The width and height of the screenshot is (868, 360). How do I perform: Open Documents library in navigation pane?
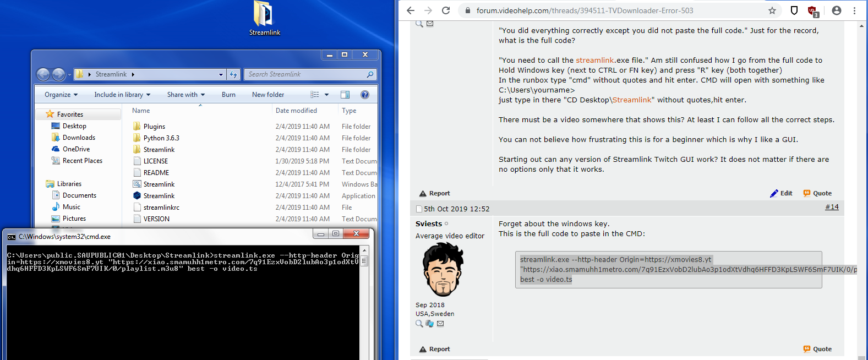(79, 195)
